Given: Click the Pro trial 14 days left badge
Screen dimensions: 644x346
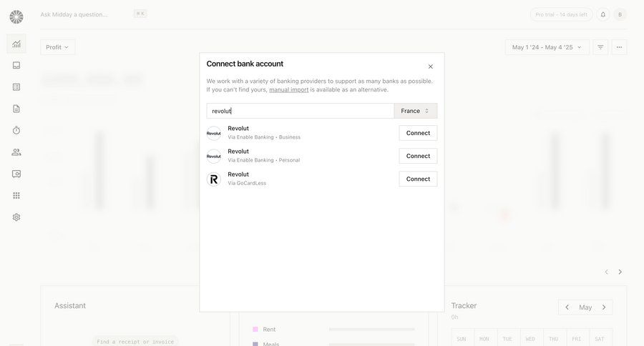Looking at the screenshot, I should (x=562, y=14).
